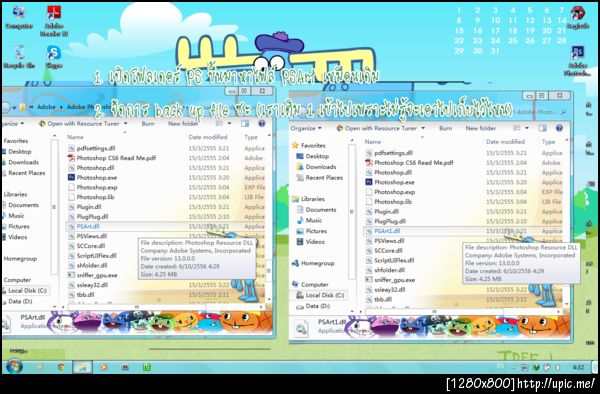Screen dimensions: 600x394
Task: Open Recent Places in left window sidebar
Action: tap(27, 173)
